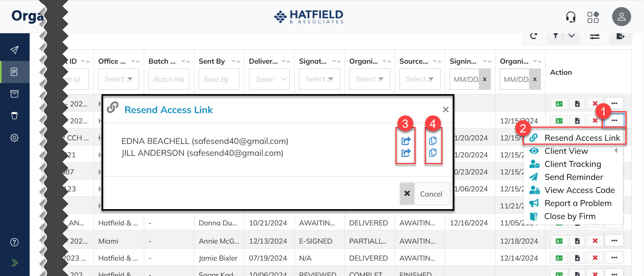Open the Source filter Select dropdown
This screenshot has width=644, height=276.
[x=420, y=79]
